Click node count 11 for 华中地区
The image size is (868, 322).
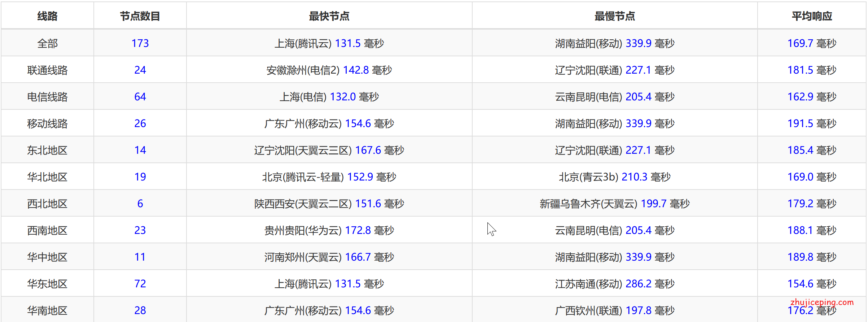140,257
